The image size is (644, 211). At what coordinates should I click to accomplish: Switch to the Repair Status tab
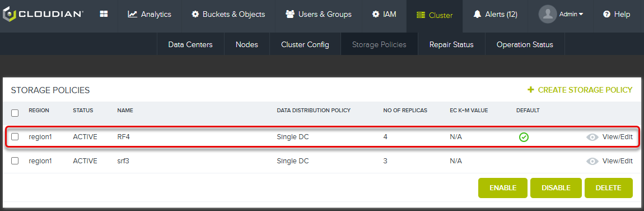451,44
